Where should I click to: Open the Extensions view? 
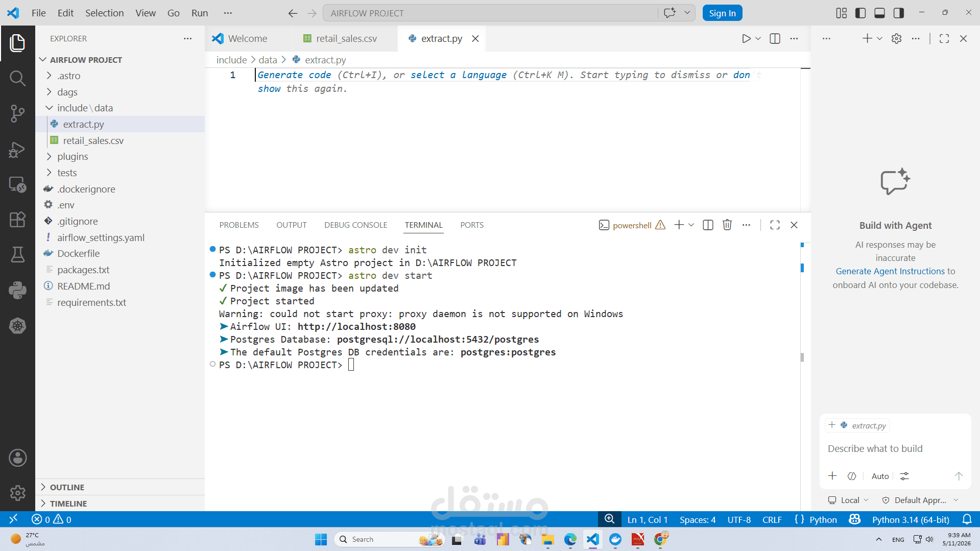(x=17, y=220)
